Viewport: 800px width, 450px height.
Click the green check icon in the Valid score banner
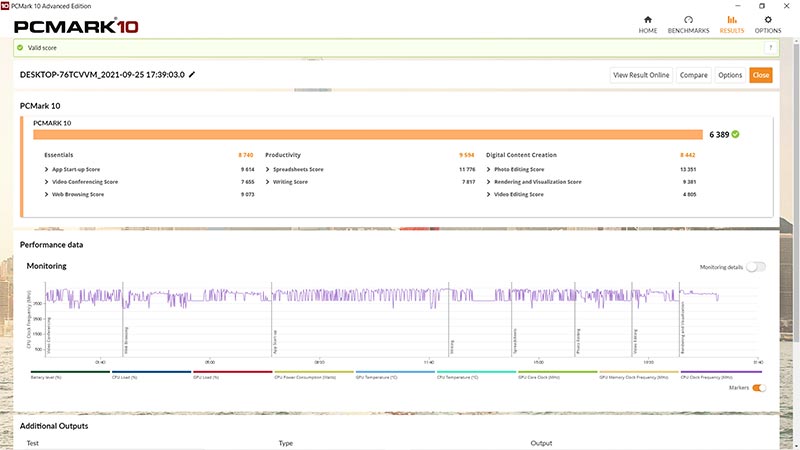click(21, 47)
